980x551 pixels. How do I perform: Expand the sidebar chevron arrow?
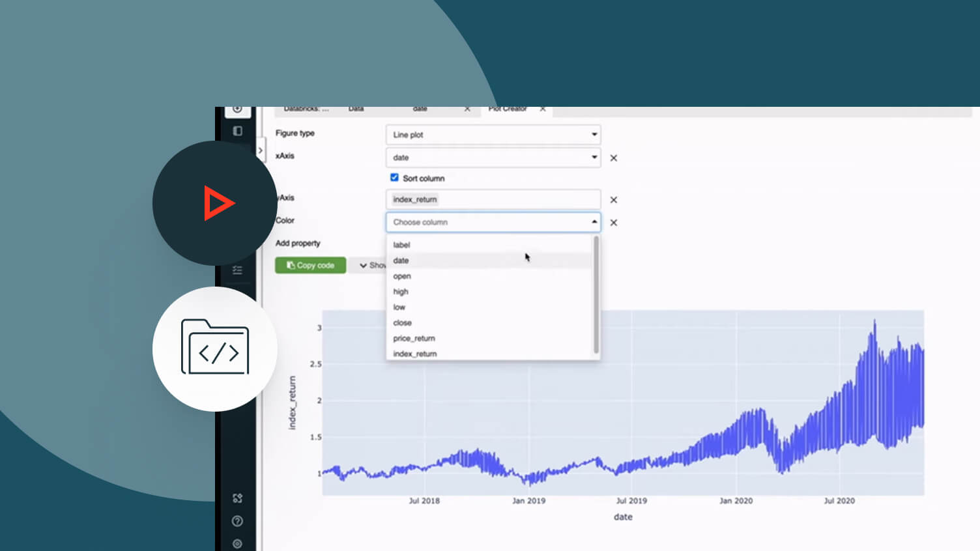(x=260, y=150)
